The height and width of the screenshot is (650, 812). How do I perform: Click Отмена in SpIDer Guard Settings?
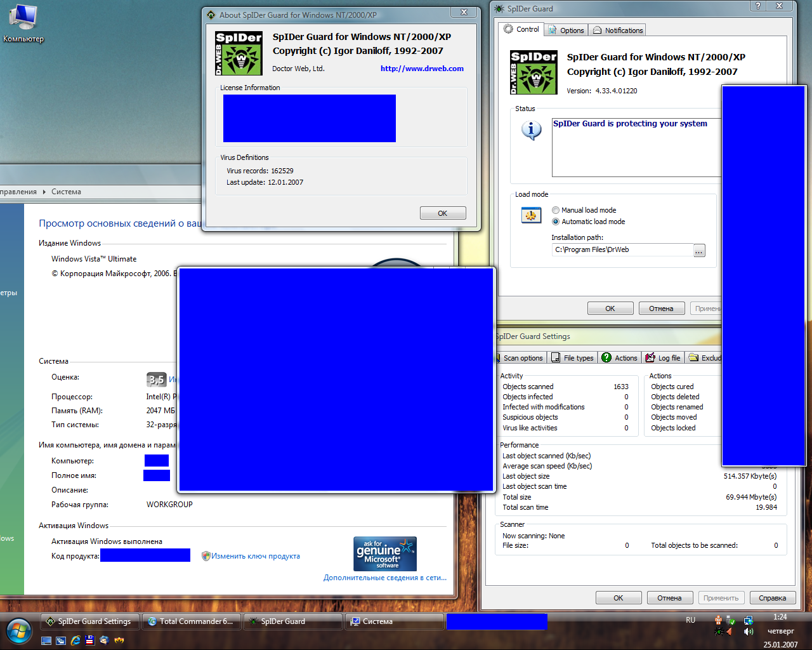669,598
